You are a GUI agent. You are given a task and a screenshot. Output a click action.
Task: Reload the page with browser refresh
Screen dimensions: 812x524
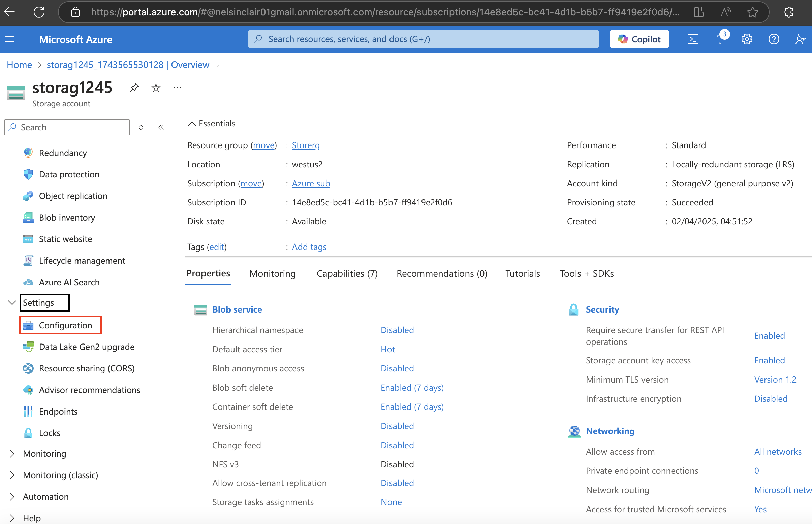[39, 12]
